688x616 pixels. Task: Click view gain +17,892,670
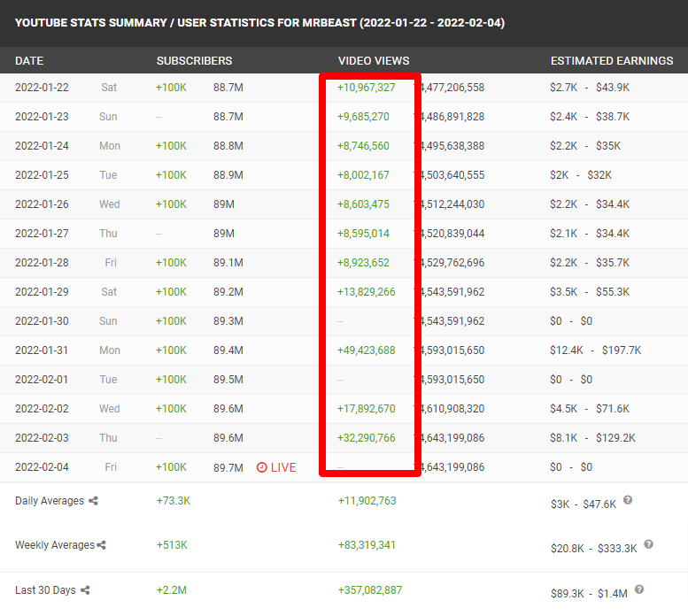click(x=367, y=409)
